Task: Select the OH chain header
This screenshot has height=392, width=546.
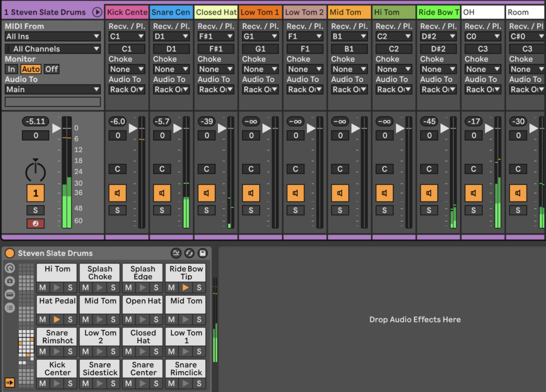Action: coord(483,12)
